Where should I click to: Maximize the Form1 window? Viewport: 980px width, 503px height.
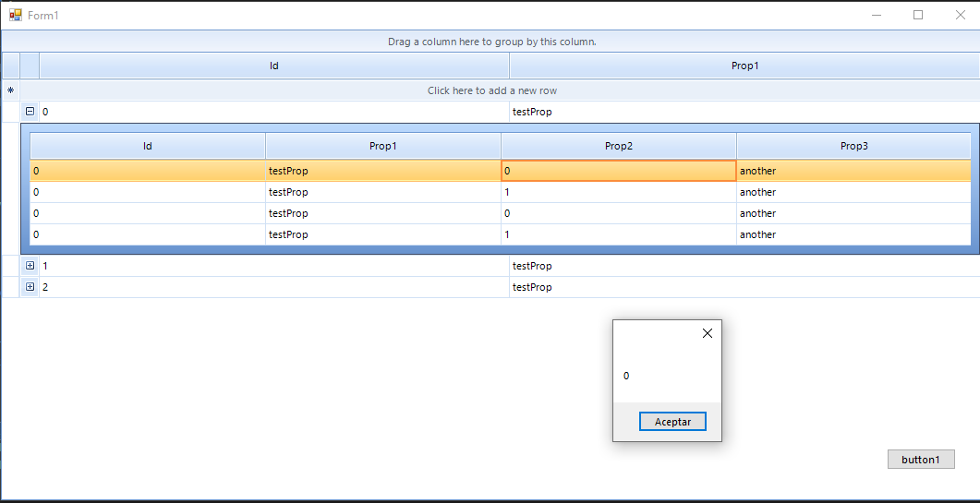pyautogui.click(x=918, y=15)
